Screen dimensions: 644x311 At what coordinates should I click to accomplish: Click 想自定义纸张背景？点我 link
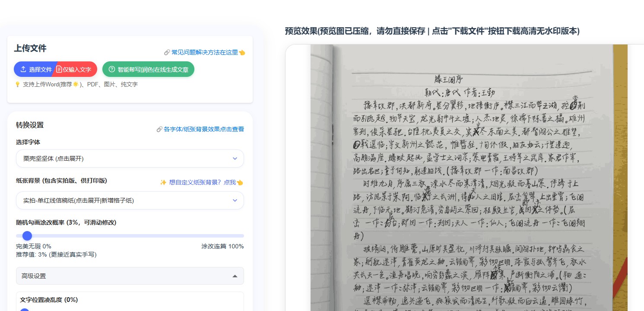[202, 182]
